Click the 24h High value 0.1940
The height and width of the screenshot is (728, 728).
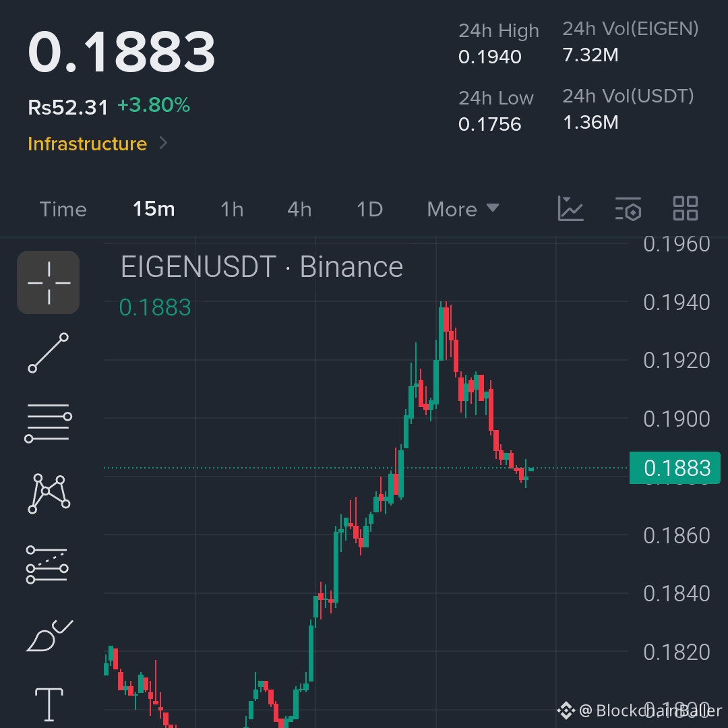coord(490,57)
